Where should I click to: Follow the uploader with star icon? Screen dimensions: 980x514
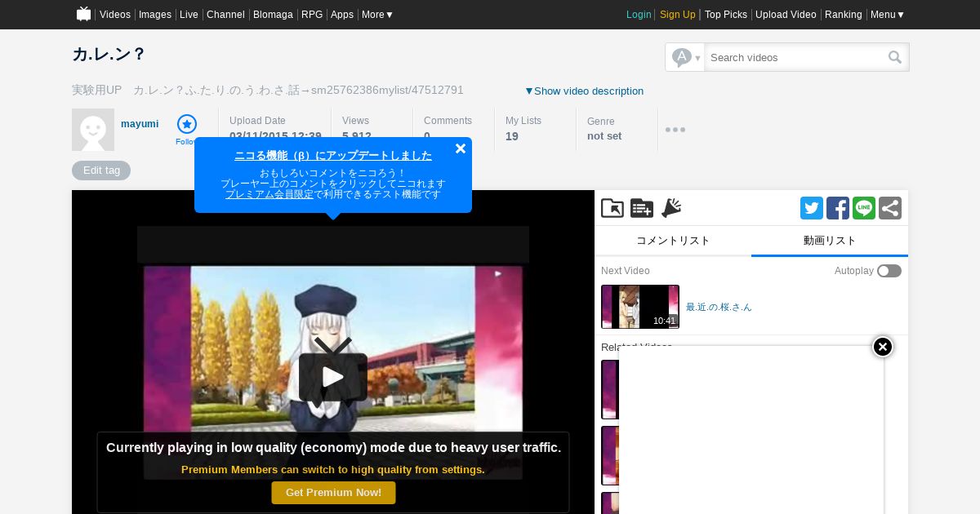[187, 124]
